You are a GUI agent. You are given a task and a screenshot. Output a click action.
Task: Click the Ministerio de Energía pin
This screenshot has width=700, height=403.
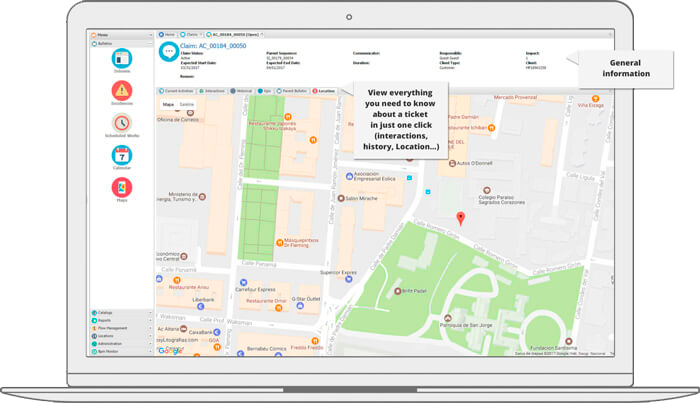click(x=202, y=196)
